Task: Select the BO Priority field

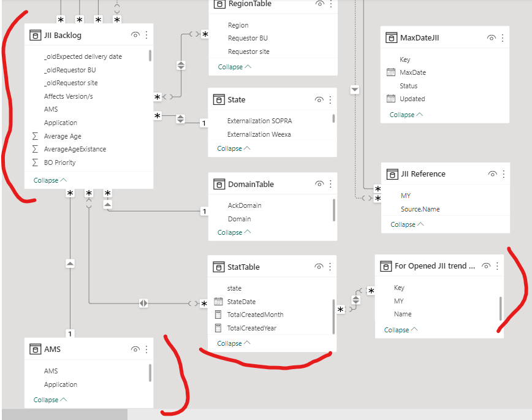Action: (59, 162)
